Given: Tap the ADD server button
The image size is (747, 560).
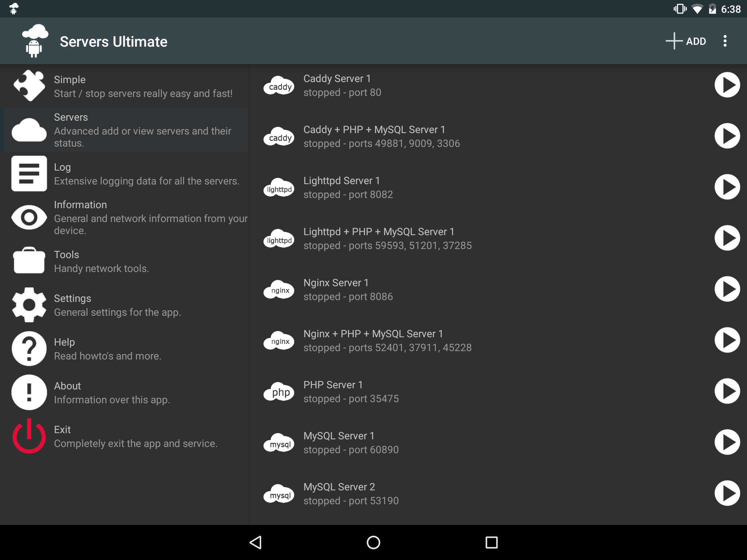Looking at the screenshot, I should pyautogui.click(x=686, y=41).
